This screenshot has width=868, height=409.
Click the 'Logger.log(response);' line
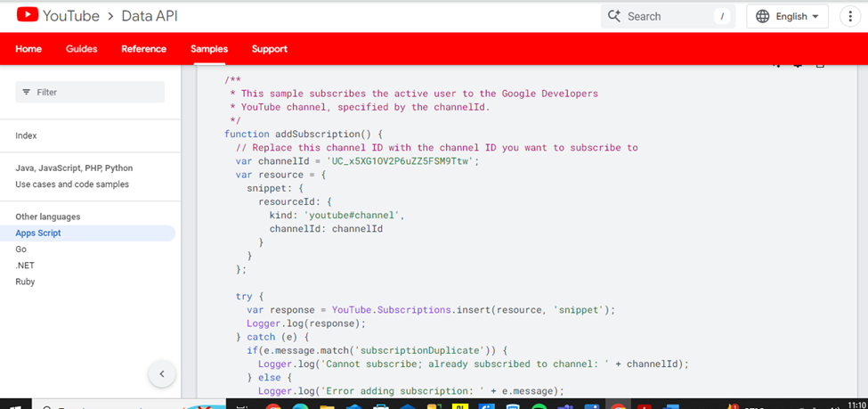coord(306,323)
